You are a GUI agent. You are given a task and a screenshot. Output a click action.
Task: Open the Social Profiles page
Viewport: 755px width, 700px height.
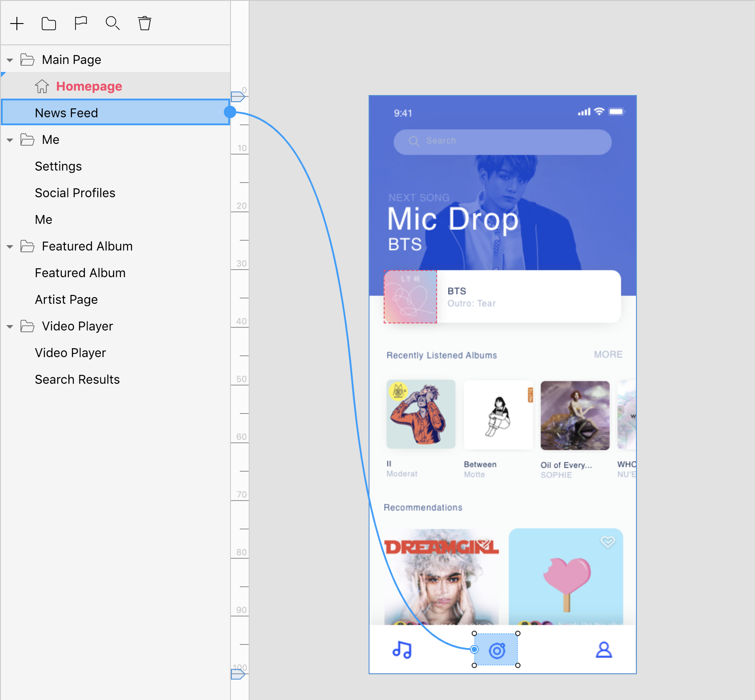click(115, 193)
